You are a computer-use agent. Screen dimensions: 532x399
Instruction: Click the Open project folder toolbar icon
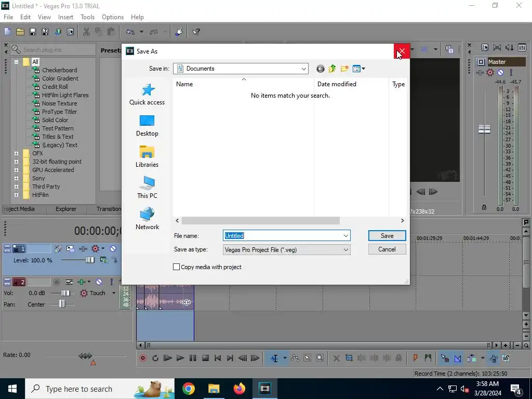tap(20, 32)
